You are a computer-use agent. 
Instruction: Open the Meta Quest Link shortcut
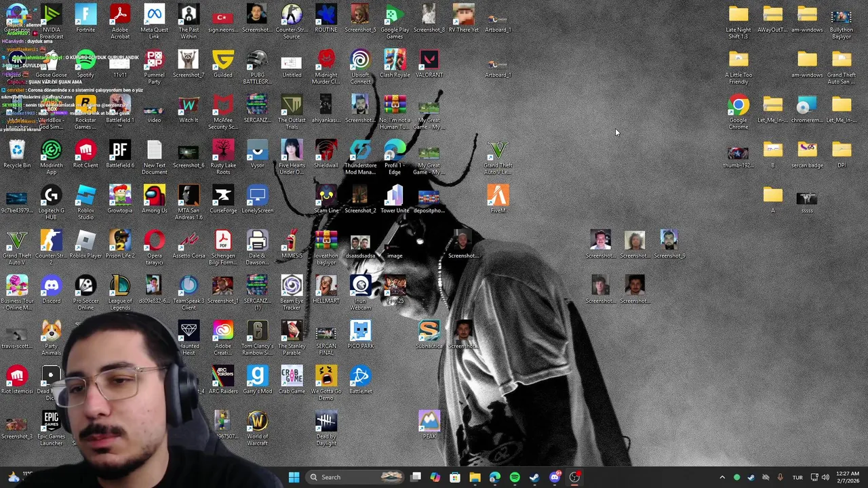155,20
